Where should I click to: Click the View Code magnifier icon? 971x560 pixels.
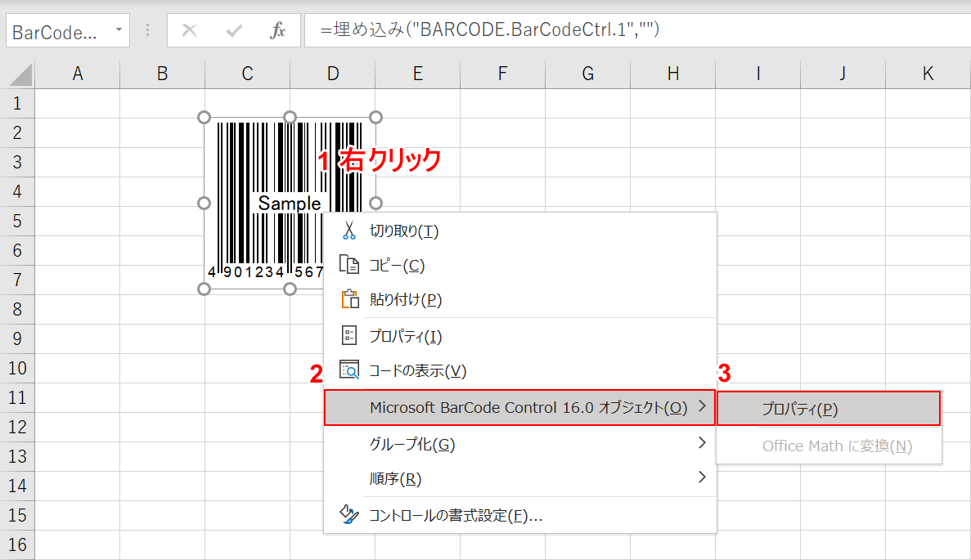click(x=349, y=370)
